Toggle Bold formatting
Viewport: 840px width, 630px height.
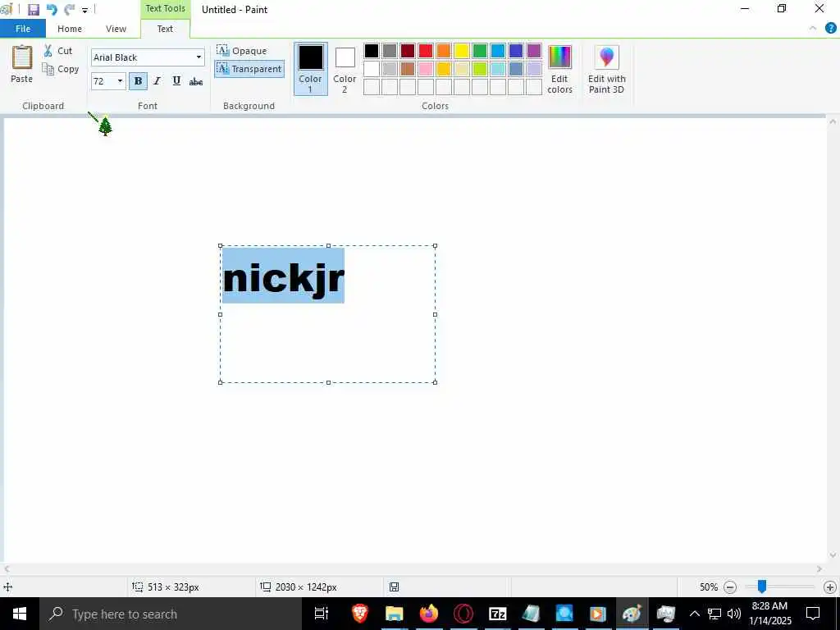coord(138,81)
